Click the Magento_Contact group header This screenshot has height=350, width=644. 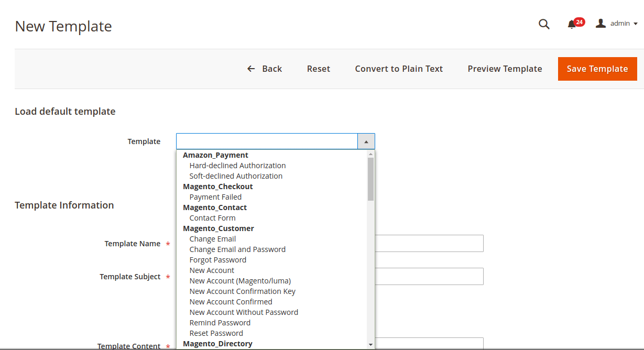(x=214, y=207)
